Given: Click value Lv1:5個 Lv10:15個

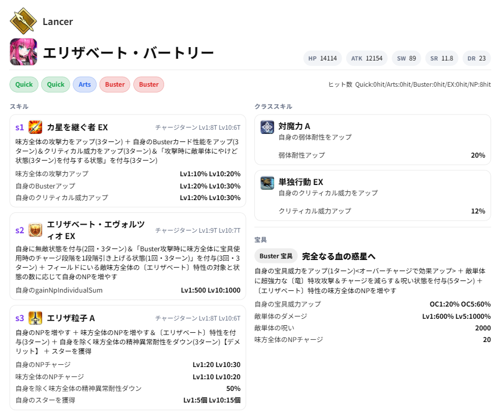Looking at the screenshot, I should pos(212,400).
